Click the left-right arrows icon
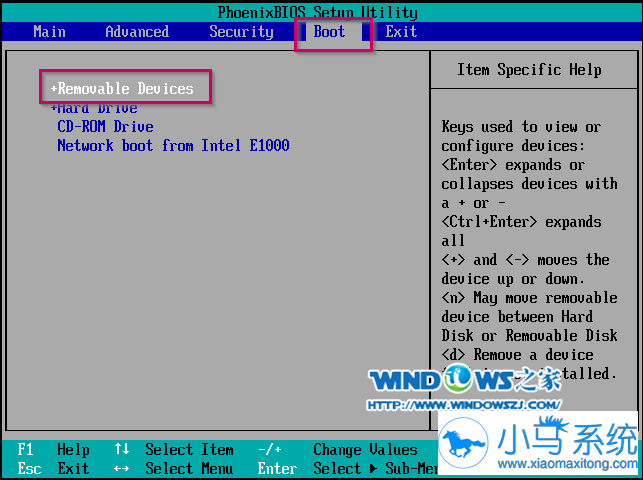Image resolution: width=643 pixels, height=480 pixels. [122, 468]
